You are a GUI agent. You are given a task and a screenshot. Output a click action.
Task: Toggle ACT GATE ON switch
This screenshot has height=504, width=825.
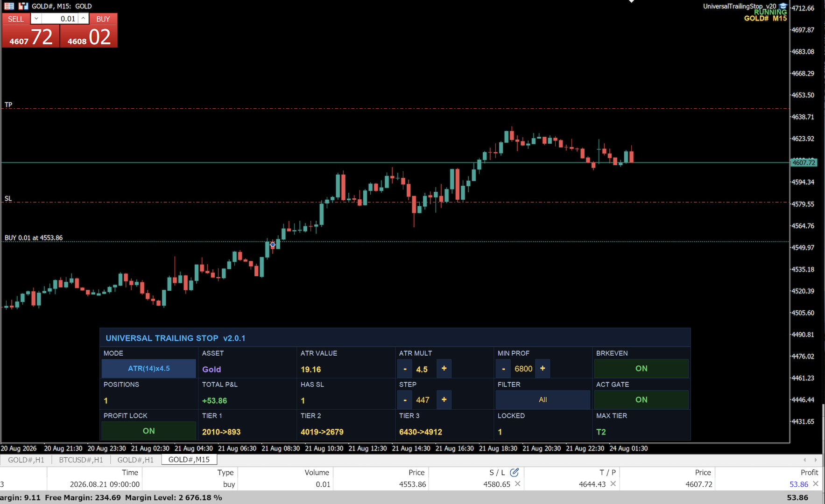coord(641,400)
